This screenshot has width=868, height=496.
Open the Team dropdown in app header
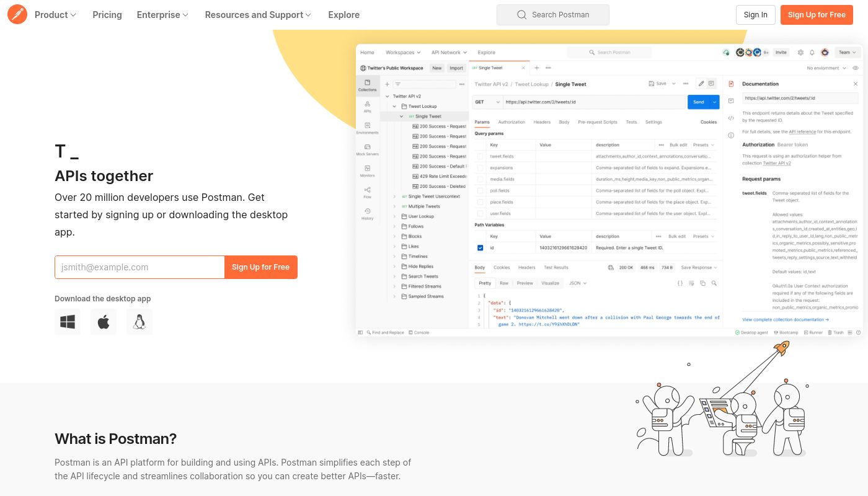tap(848, 53)
